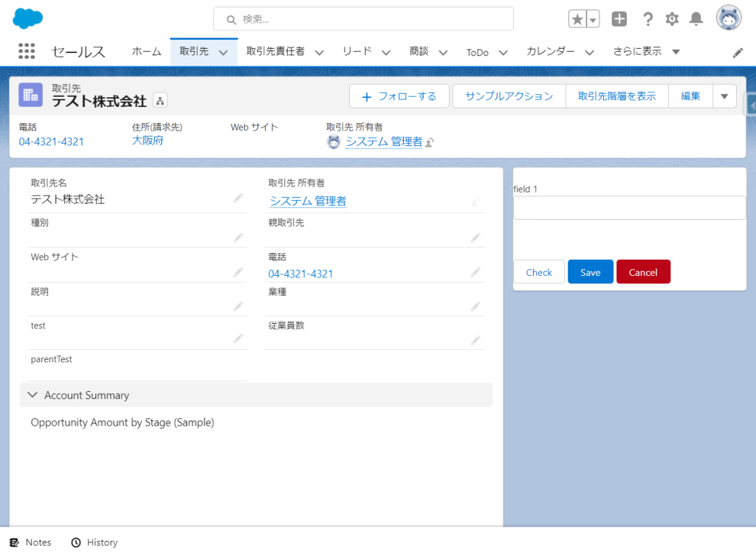The image size is (756, 557).
Task: Open the 商談 tab dropdown chevron
Action: [x=443, y=52]
